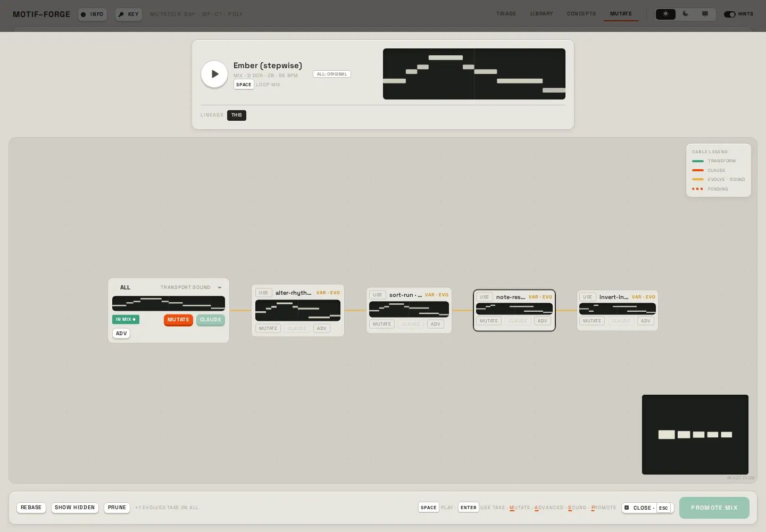
Task: Open the Info button
Action: pyautogui.click(x=93, y=14)
